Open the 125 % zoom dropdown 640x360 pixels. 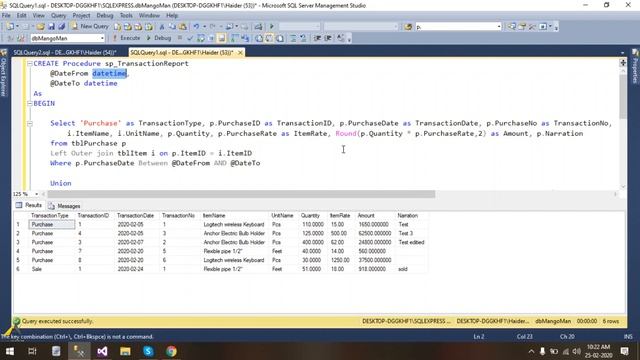[x=36, y=194]
